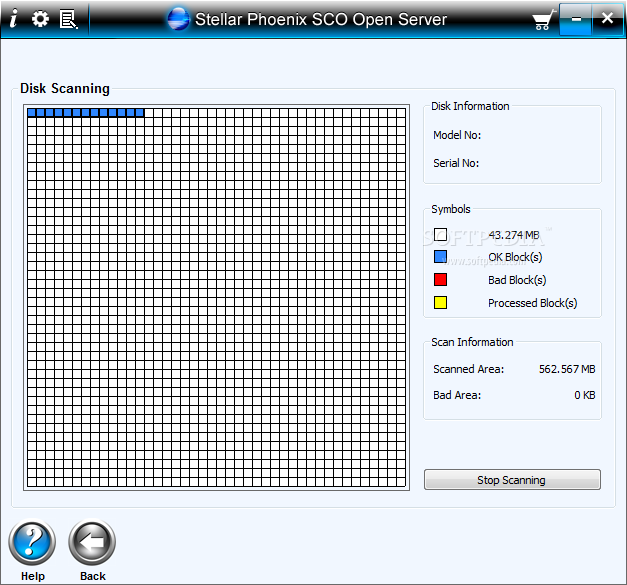The width and height of the screenshot is (627, 585).
Task: Minimize the Stellar Phoenix window
Action: [x=575, y=19]
